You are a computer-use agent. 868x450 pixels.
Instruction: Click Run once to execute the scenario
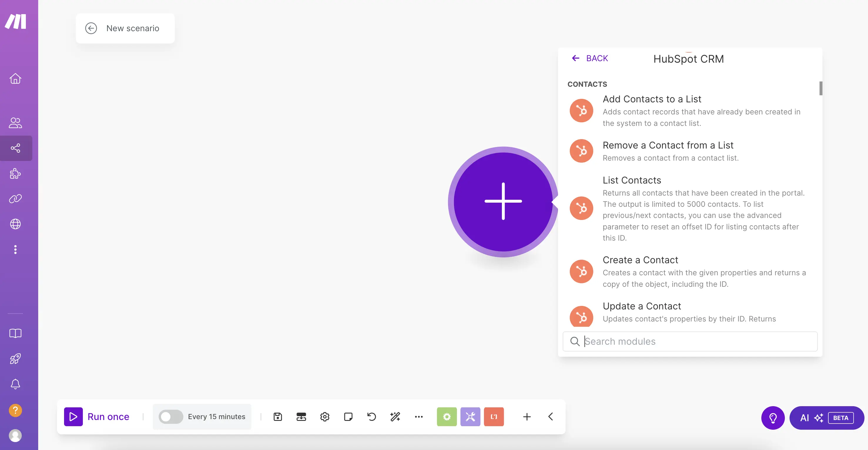(x=97, y=416)
